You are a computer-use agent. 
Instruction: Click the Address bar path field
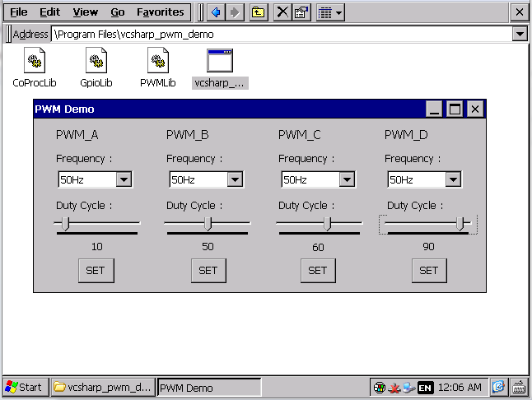282,35
